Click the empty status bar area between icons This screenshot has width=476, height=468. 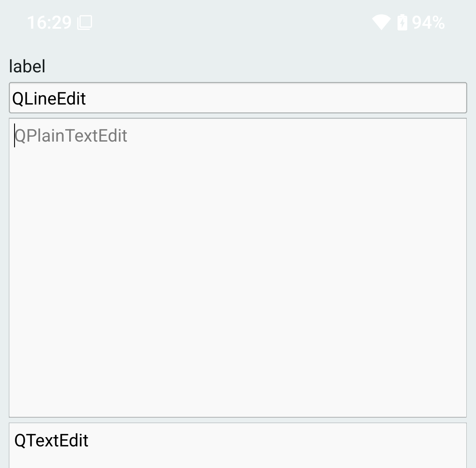[229, 22]
